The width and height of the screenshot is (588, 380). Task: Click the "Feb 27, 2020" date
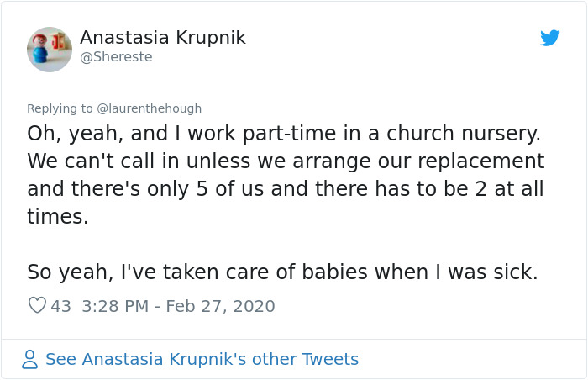[220, 306]
